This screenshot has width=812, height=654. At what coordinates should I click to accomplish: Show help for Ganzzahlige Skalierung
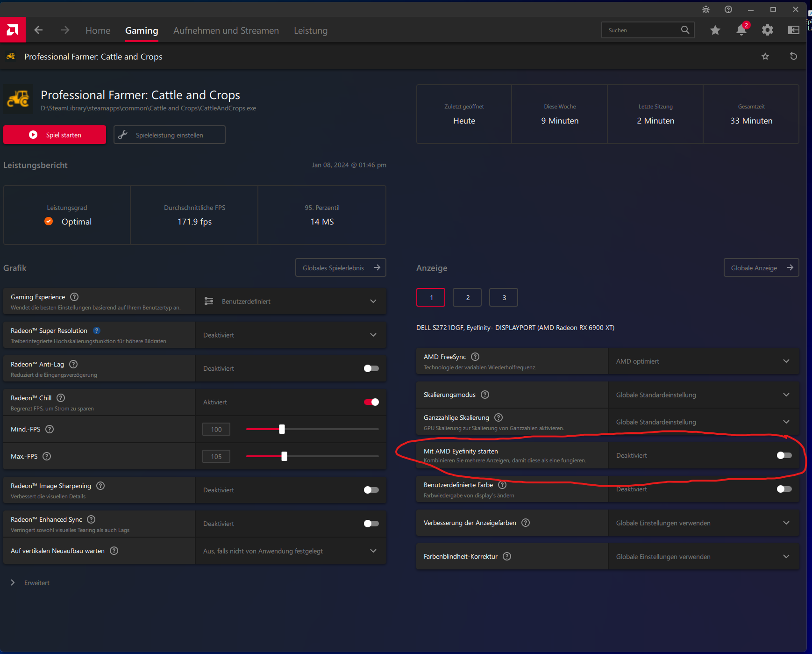(x=499, y=417)
